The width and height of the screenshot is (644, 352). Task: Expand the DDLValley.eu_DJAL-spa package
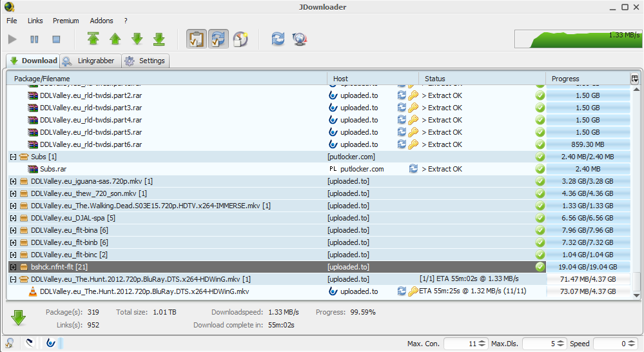(13, 218)
